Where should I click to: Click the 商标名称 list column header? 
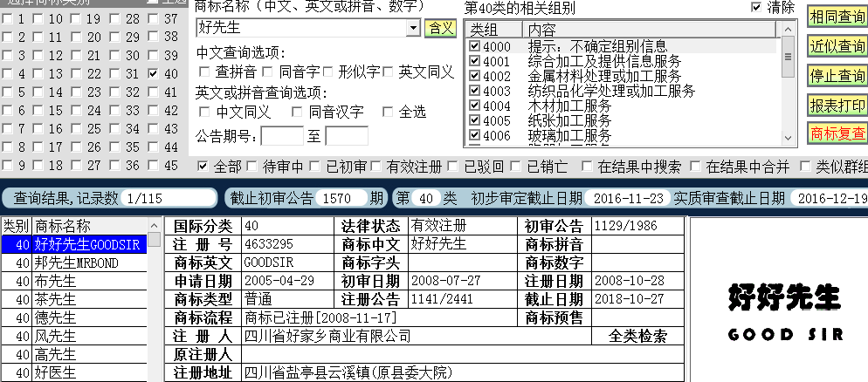point(90,226)
